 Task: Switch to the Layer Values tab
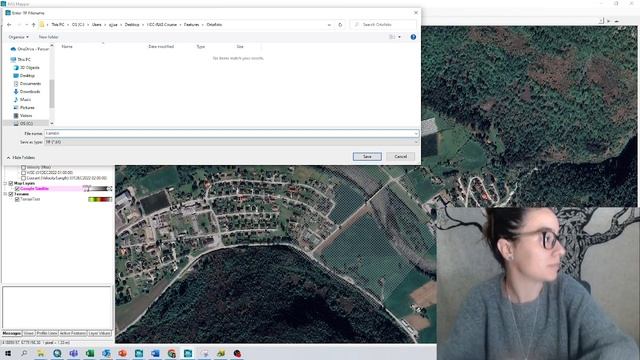(100, 333)
